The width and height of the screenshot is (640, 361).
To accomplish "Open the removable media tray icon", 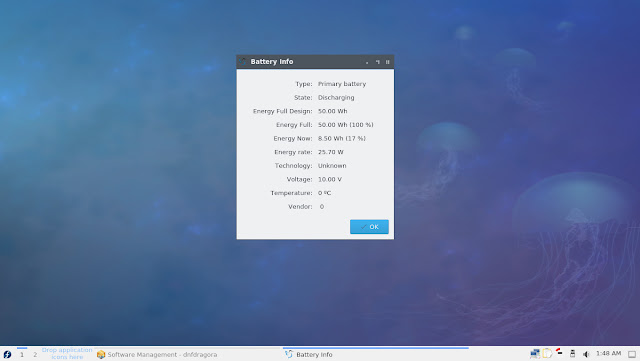I will pyautogui.click(x=572, y=354).
